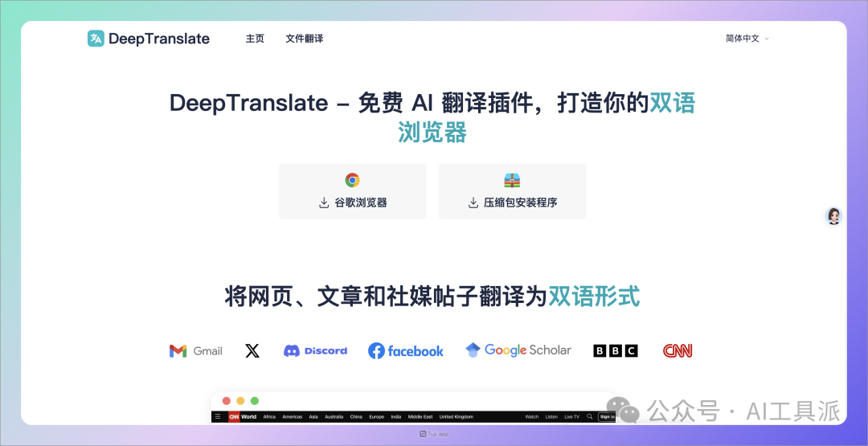Click the download arrow beside 压缩包安装程序
This screenshot has width=868, height=446.
pyautogui.click(x=473, y=203)
